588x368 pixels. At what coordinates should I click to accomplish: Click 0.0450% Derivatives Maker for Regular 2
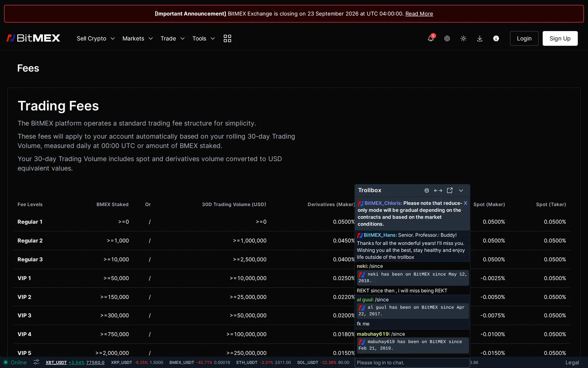344,241
